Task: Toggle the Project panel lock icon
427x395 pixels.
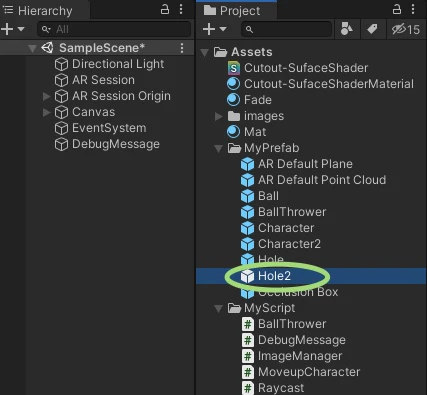Action: click(x=397, y=9)
